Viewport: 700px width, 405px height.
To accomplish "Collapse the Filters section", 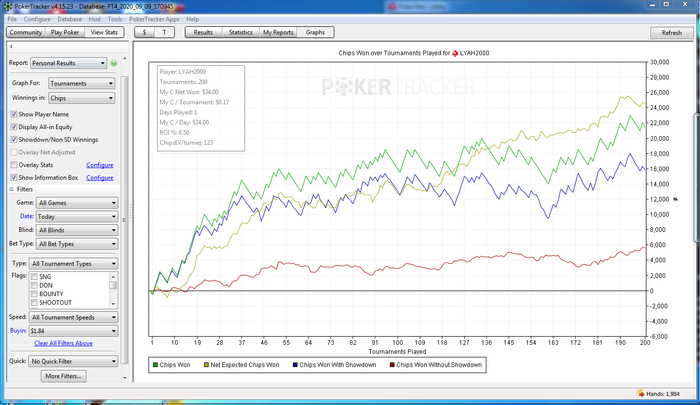I will 12,189.
